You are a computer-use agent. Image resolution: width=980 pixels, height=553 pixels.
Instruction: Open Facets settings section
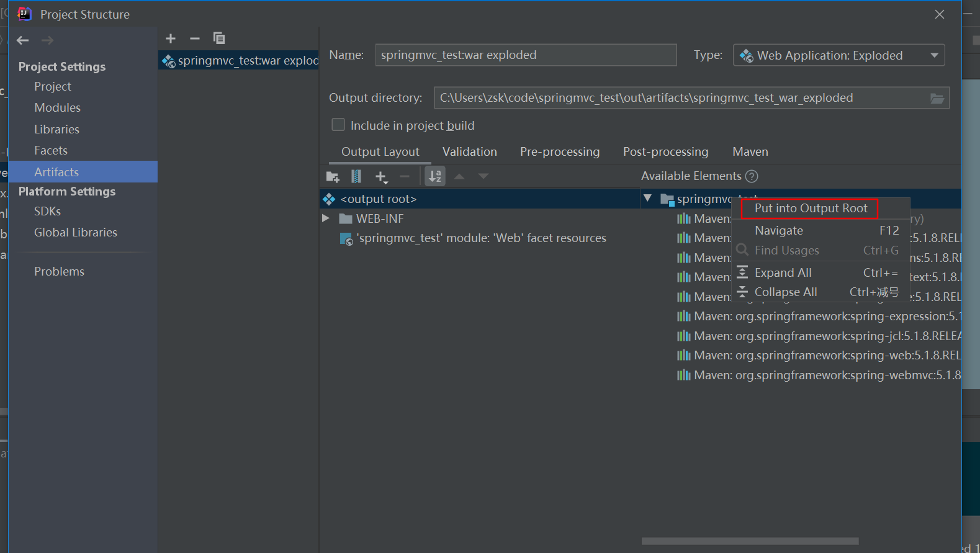coord(51,151)
